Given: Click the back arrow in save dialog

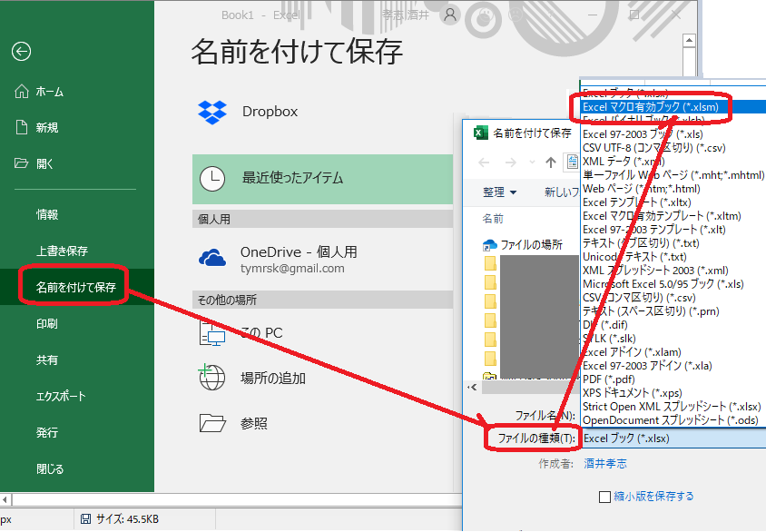Looking at the screenshot, I should [x=484, y=163].
